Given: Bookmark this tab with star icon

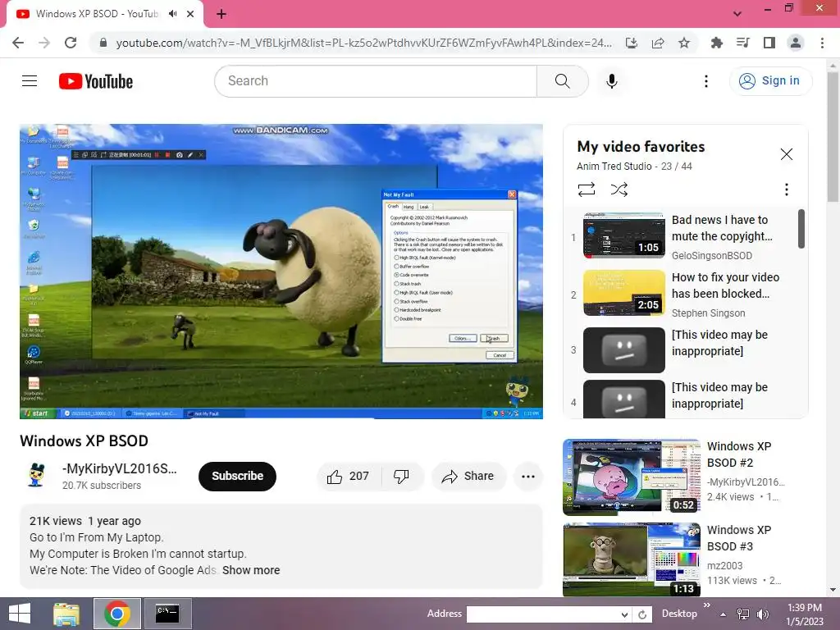Looking at the screenshot, I should pyautogui.click(x=684, y=43).
